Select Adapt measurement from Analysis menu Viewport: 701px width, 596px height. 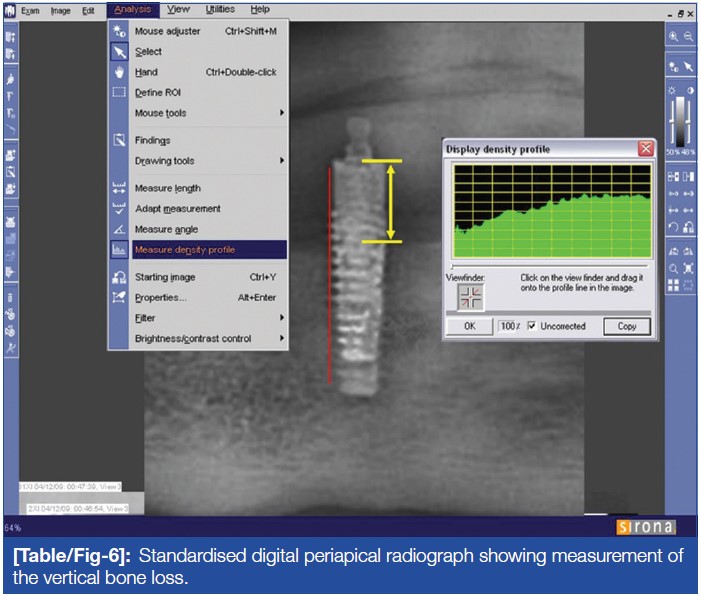(178, 209)
